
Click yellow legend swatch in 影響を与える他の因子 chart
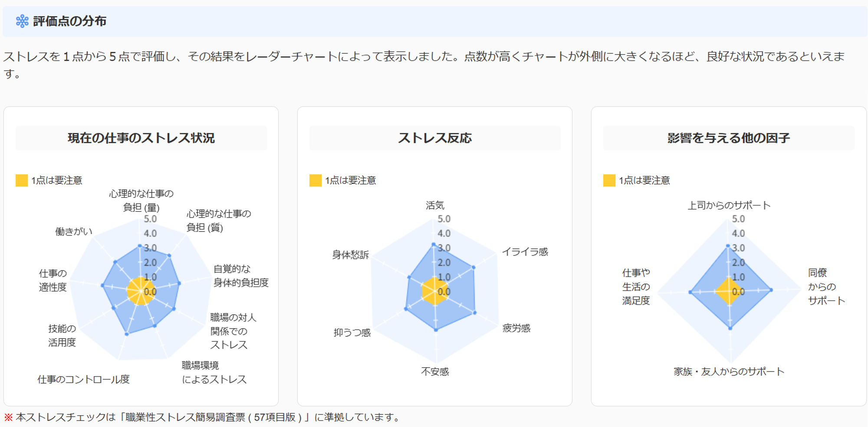coord(609,180)
